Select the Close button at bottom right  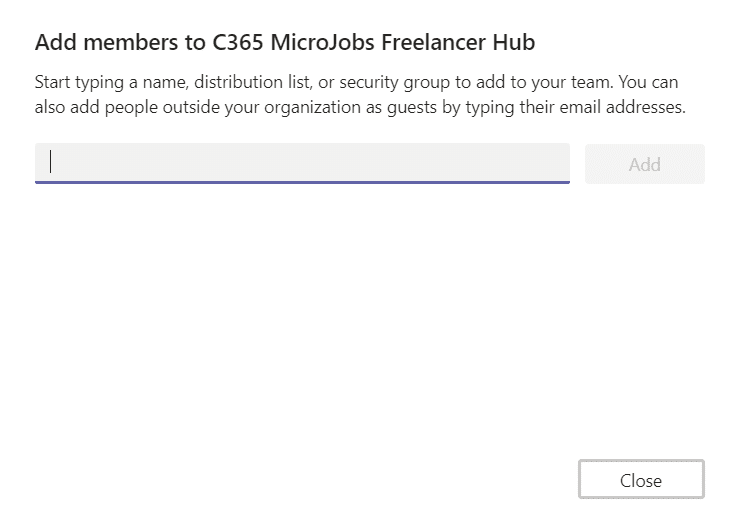(641, 479)
